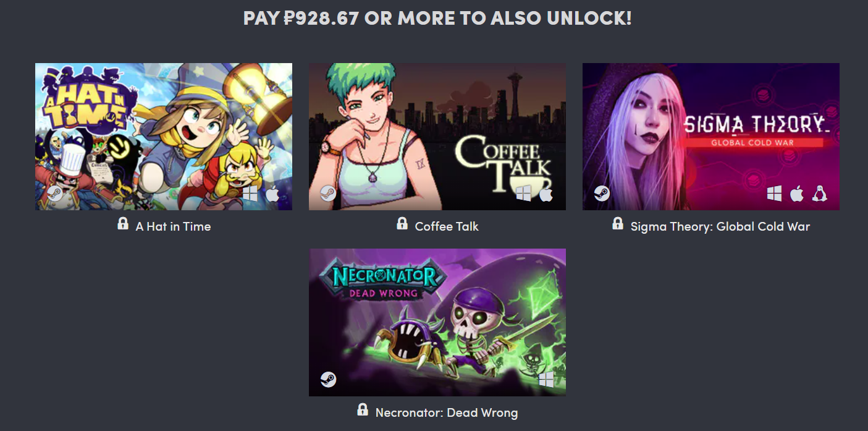Click the lock icon beside Coffee Talk
Viewport: 868px width, 431px height.
coord(402,223)
